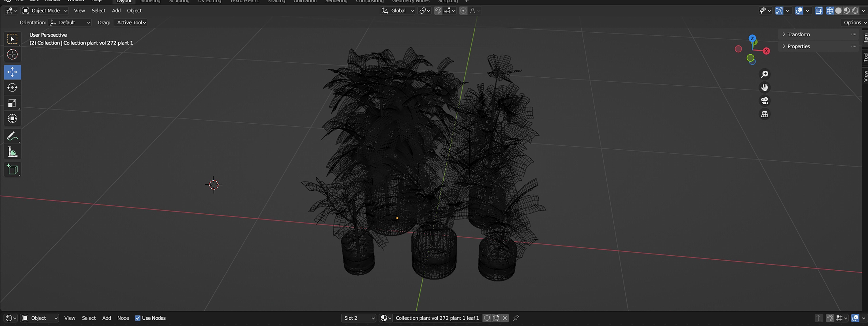
Task: Open the browse material dropdown
Action: click(x=385, y=318)
